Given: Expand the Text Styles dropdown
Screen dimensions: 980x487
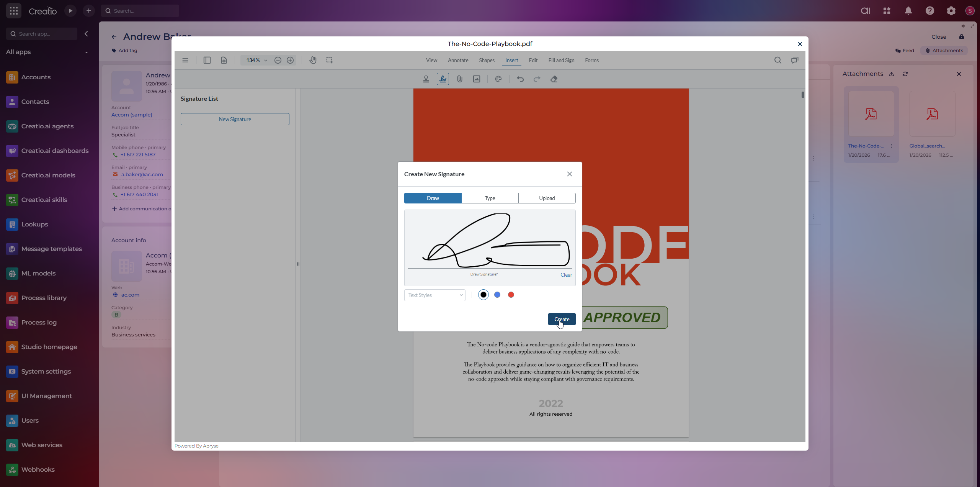Looking at the screenshot, I should point(434,295).
